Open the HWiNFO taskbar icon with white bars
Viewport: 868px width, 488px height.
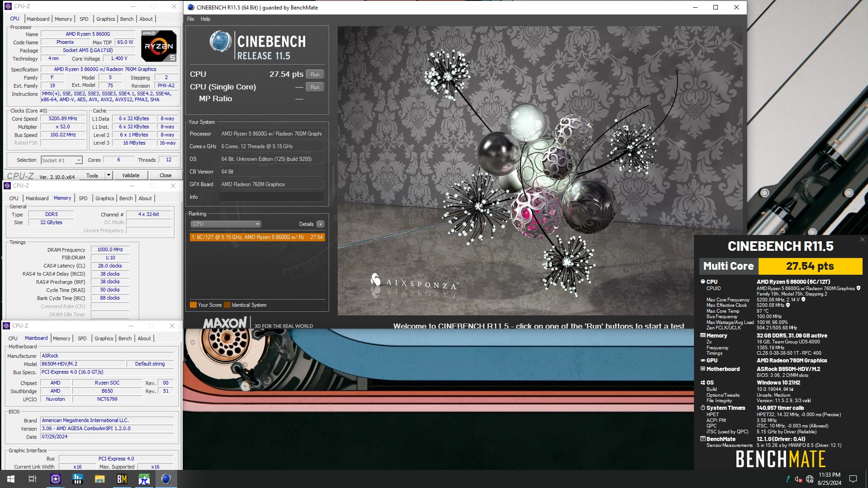78,479
